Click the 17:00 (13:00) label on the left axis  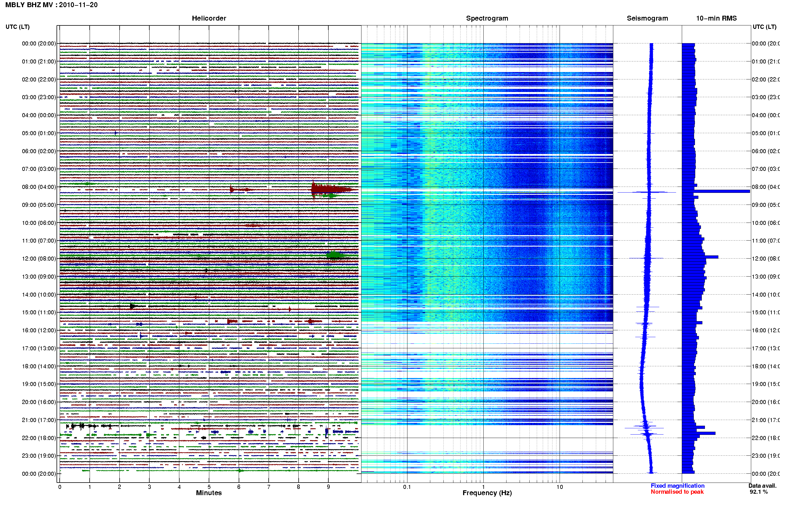pos(39,348)
